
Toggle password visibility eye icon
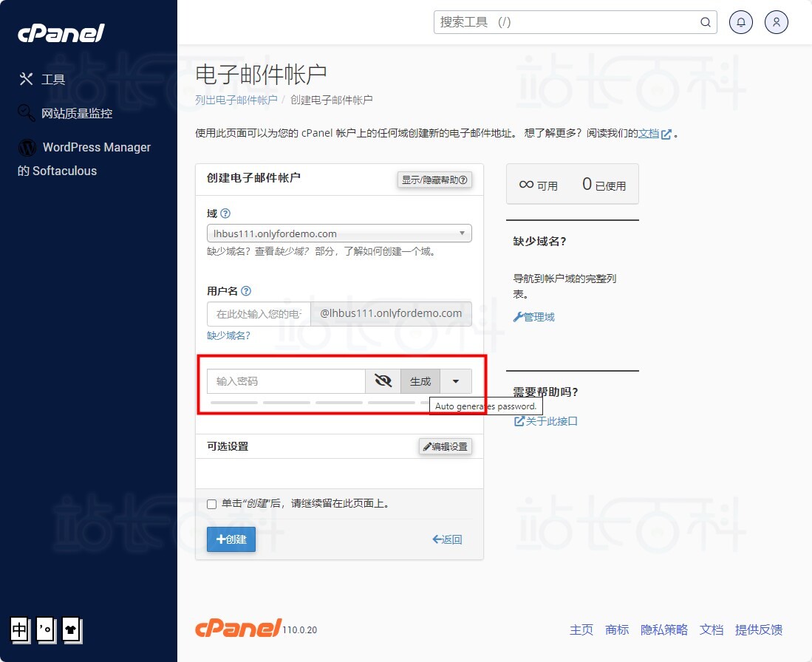383,381
